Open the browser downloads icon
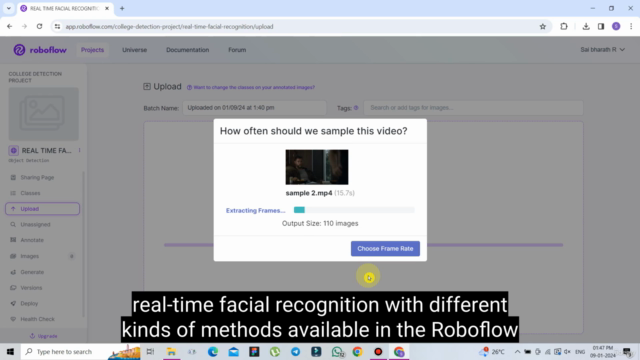640x360 pixels. tap(586, 27)
